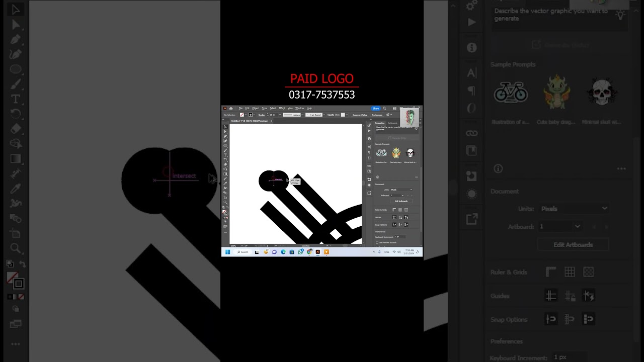644x362 pixels.
Task: Open the Paragraph panel icon in dock
Action: coord(369,152)
